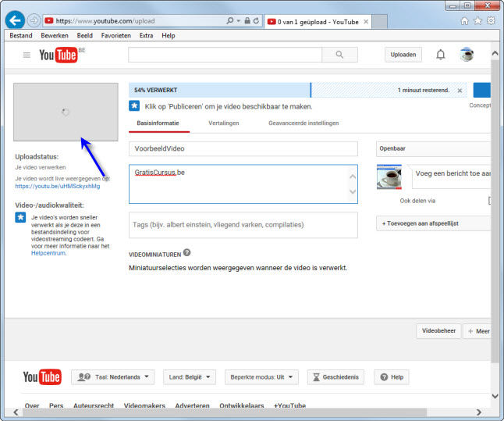Close the '0 van 1 geüpload' tab
Image resolution: width=504 pixels, height=421 pixels.
point(366,22)
